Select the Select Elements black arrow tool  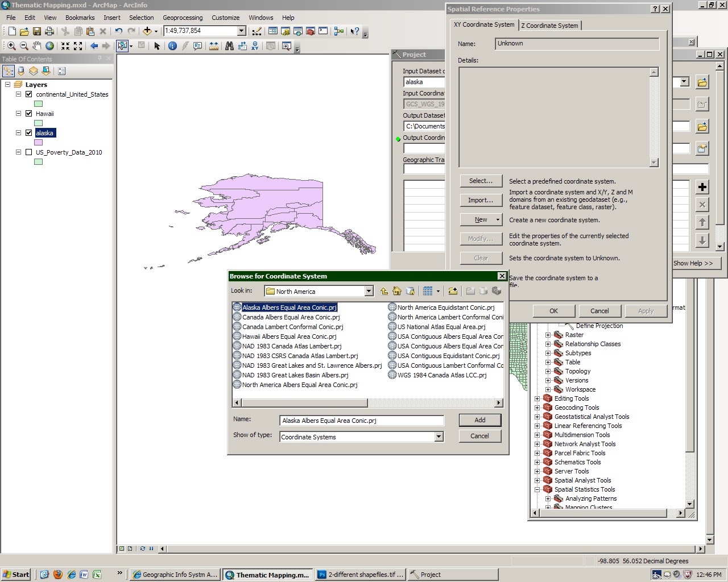[158, 46]
